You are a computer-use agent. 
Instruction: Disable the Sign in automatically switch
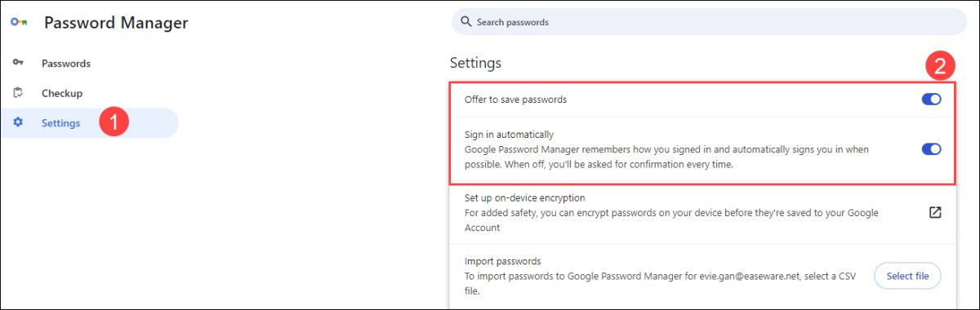click(931, 149)
